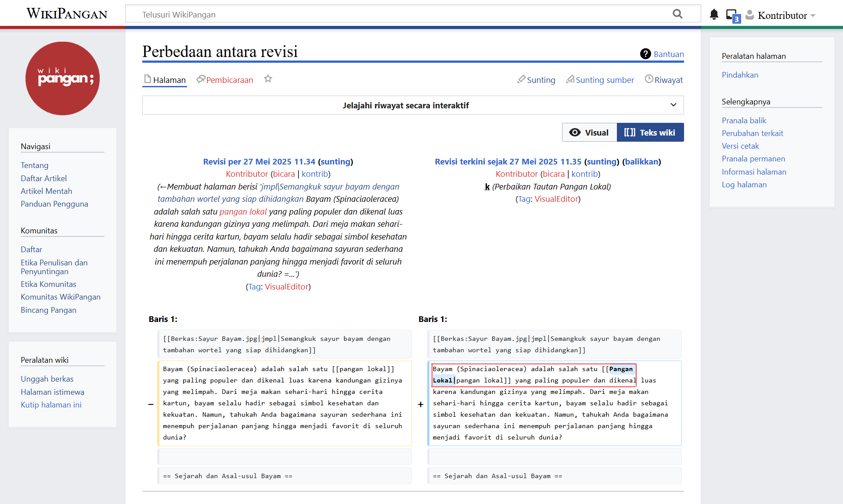Switch diff mode to Visual
This screenshot has height=504, width=843.
[589, 132]
